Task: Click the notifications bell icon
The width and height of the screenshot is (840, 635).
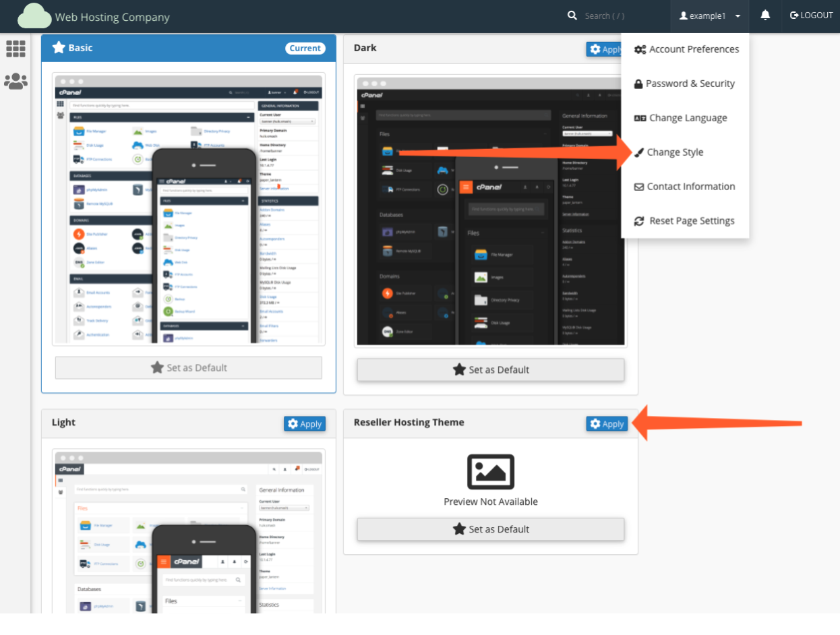Action: click(x=765, y=16)
